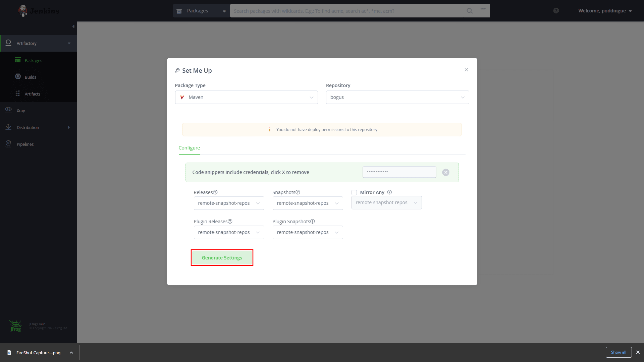Viewport: 644px width, 362px height.
Task: Open the Repository bogus dropdown
Action: coord(397,97)
